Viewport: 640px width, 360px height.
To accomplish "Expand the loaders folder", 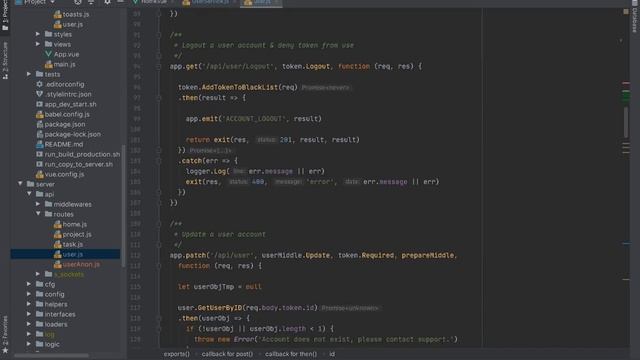I will point(29,324).
